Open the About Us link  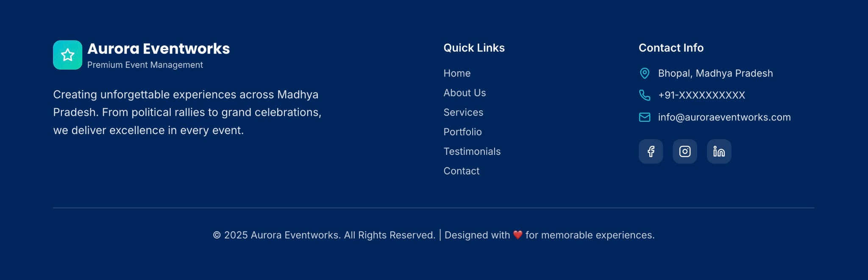465,93
